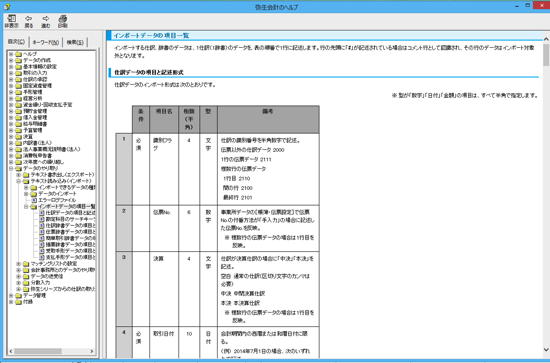The image size is (550, 363).
Task: Click the 非表示 (hide pane) toolbar icon
Action: (x=12, y=19)
